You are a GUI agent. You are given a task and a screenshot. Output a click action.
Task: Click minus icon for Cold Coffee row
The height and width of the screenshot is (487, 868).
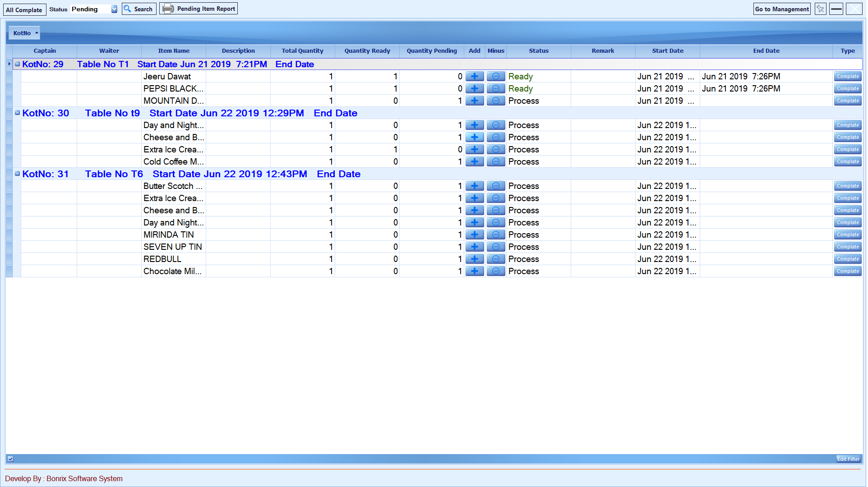point(495,162)
